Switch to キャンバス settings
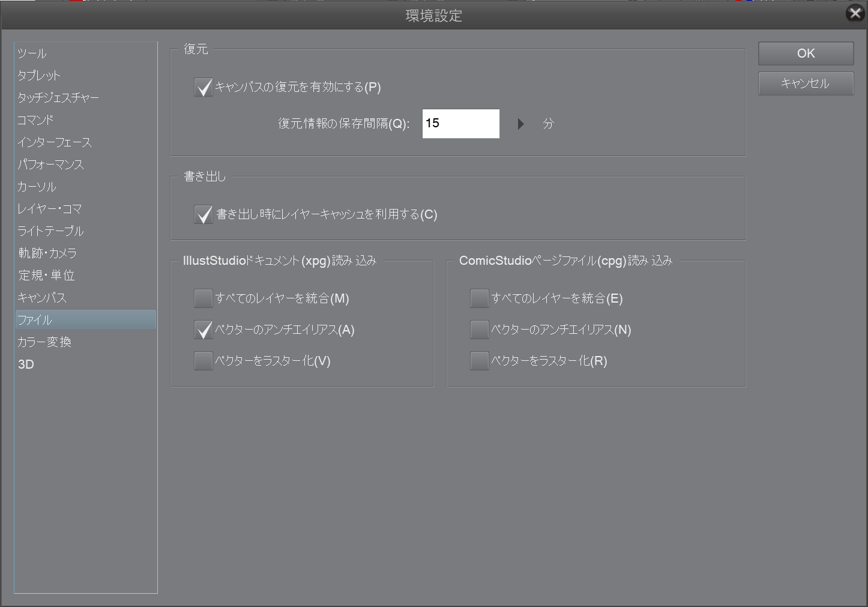This screenshot has width=868, height=607. [x=86, y=298]
